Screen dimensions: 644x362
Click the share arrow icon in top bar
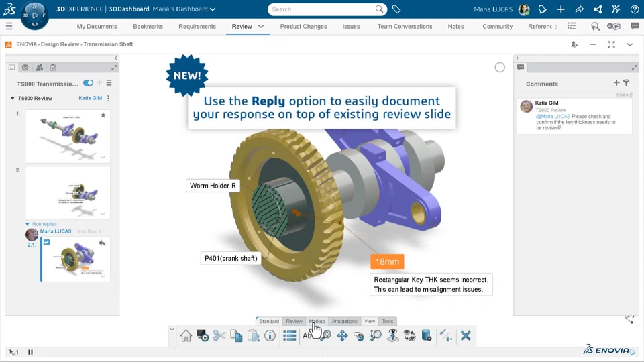coord(579,9)
